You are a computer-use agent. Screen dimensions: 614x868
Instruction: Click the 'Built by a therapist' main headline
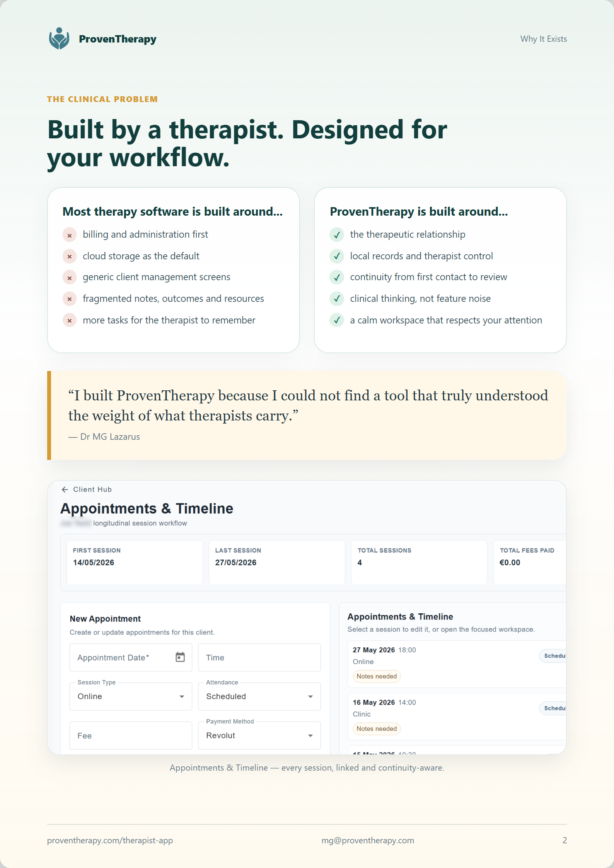(247, 143)
